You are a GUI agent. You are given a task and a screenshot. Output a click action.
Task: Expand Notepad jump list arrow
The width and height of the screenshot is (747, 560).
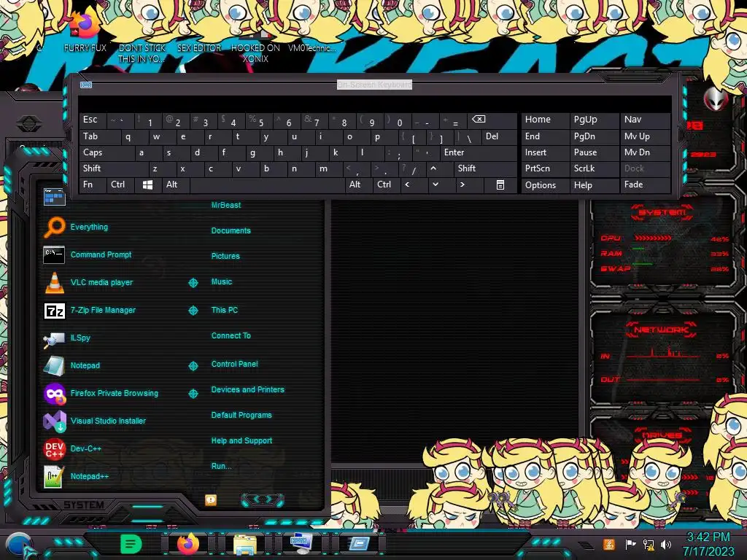point(193,366)
